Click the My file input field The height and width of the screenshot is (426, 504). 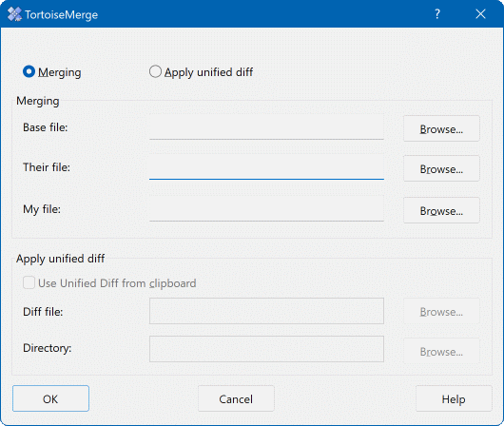point(266,209)
